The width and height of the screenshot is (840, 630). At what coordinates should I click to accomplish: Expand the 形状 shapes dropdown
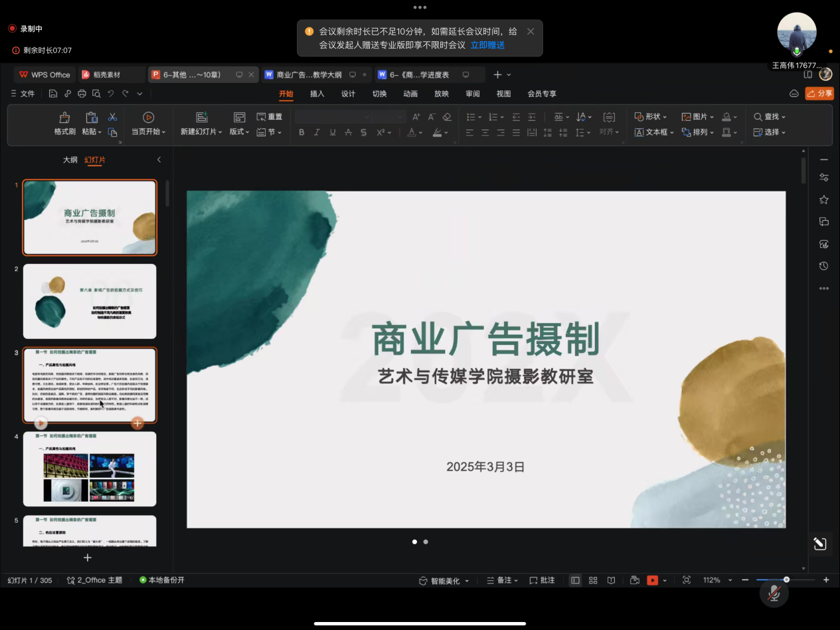[x=651, y=117]
